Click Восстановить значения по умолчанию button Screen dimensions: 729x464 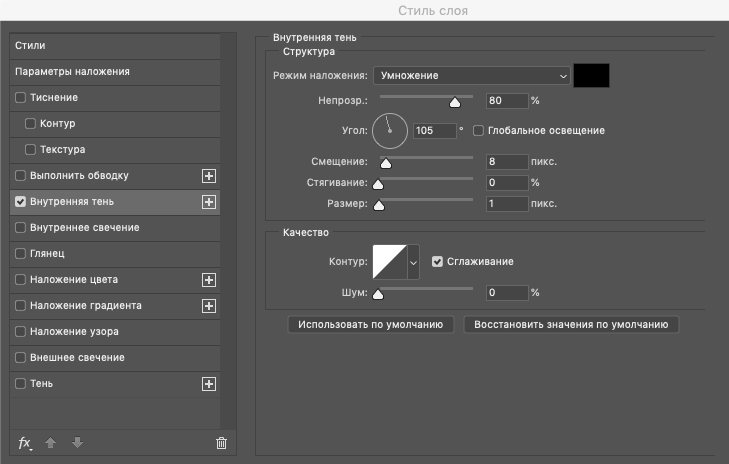tap(571, 325)
